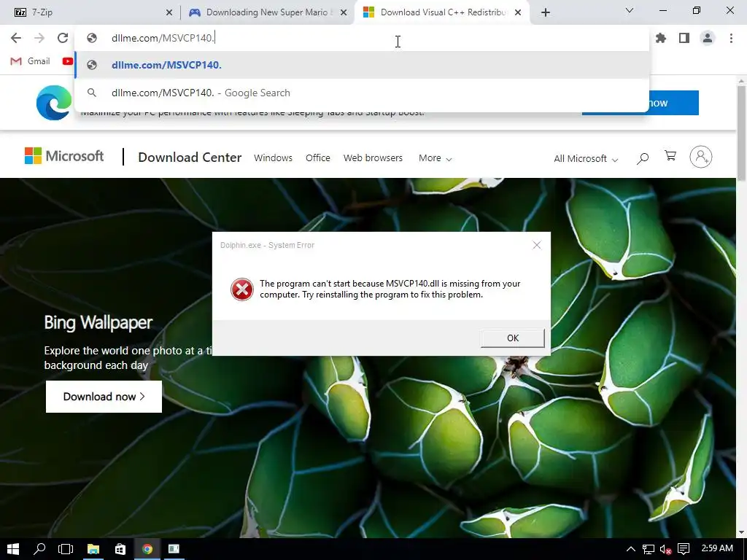Screen dimensions: 747x560
Task: Click OK in Dolphin.exe error dialog
Action: pyautogui.click(x=513, y=338)
